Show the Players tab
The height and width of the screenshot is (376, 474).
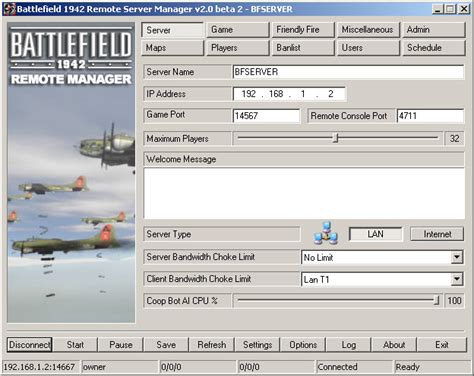pyautogui.click(x=238, y=48)
